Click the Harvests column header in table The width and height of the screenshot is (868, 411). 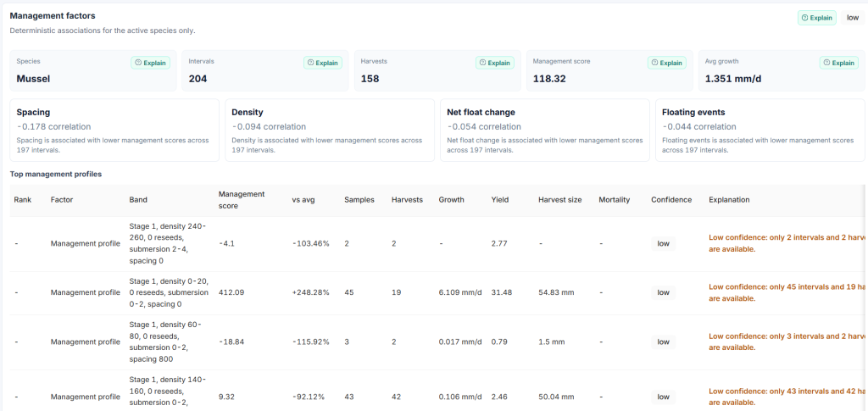pyautogui.click(x=407, y=200)
